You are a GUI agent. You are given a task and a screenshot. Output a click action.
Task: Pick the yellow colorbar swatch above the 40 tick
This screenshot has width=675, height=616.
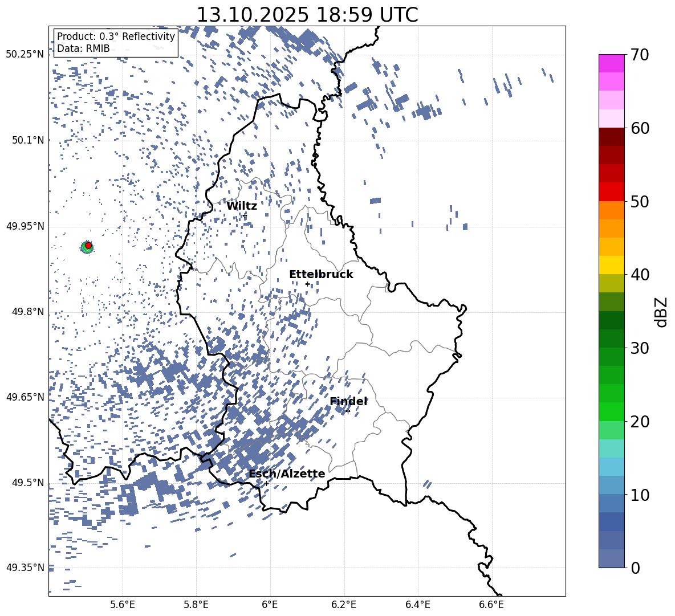click(611, 265)
